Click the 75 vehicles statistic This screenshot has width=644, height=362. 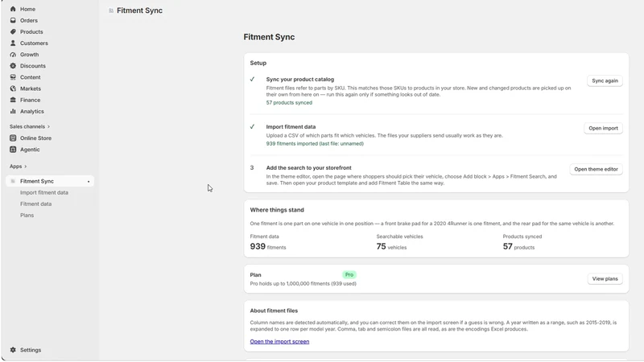pos(391,246)
